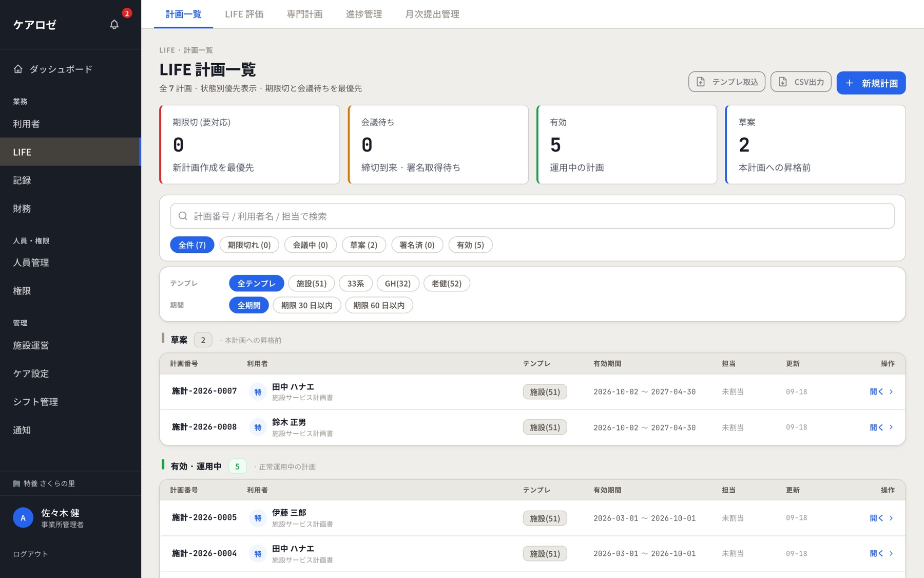This screenshot has height=578, width=924.
Task: Filter by 署名済 (0)
Action: (x=417, y=245)
